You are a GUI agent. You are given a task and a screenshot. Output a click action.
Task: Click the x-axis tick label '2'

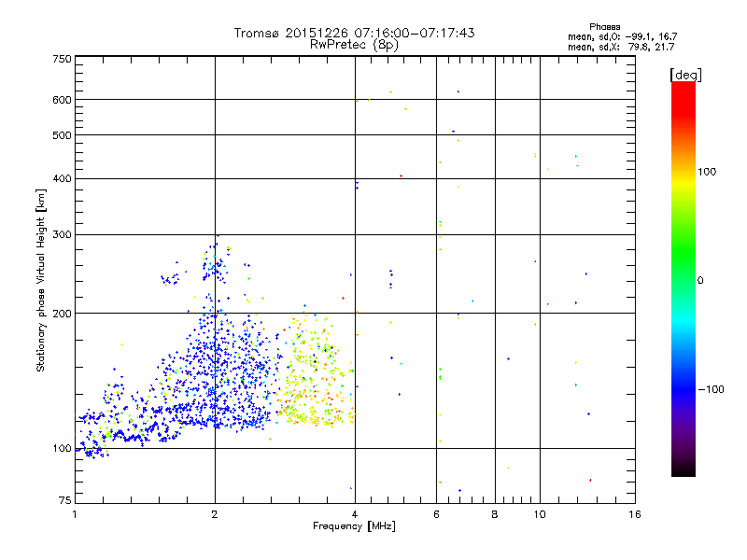point(215,514)
